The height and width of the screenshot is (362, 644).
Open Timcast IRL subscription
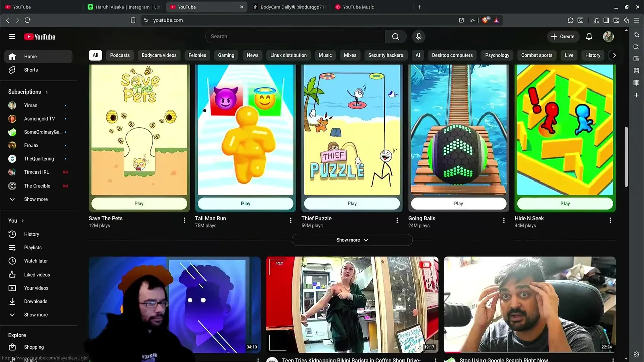point(39,172)
